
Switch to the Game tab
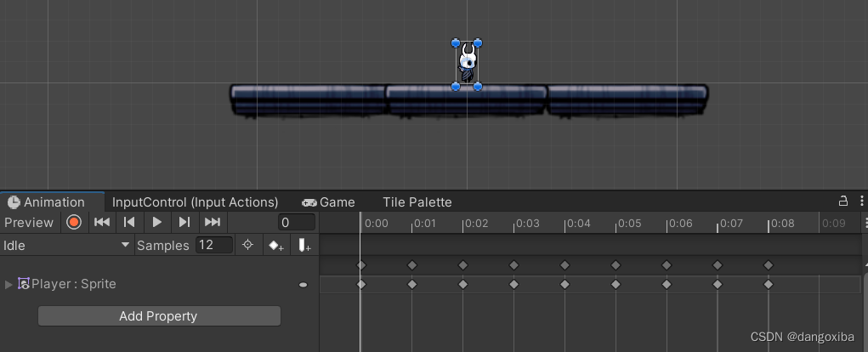pyautogui.click(x=328, y=202)
